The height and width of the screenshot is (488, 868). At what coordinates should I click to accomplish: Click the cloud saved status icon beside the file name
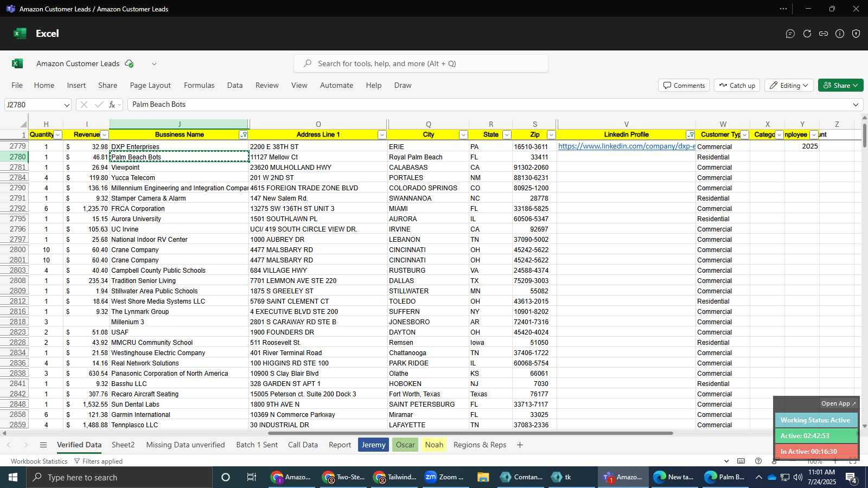[x=129, y=63]
